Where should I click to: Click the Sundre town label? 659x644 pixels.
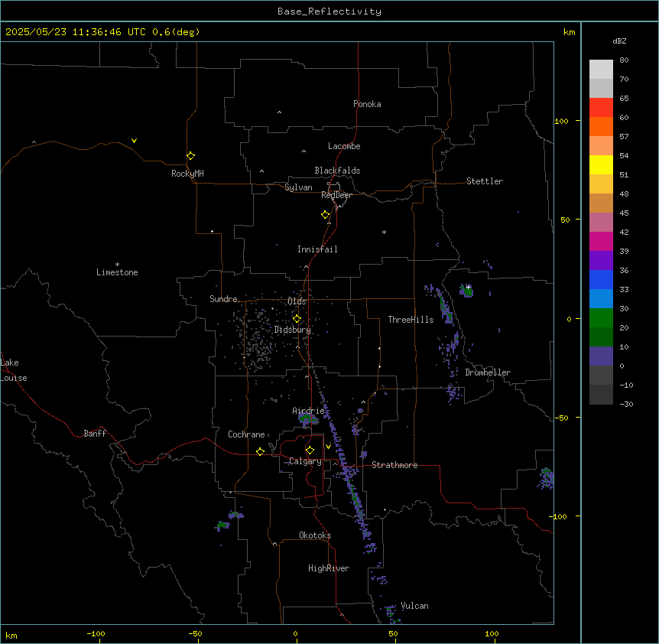pyautogui.click(x=223, y=299)
